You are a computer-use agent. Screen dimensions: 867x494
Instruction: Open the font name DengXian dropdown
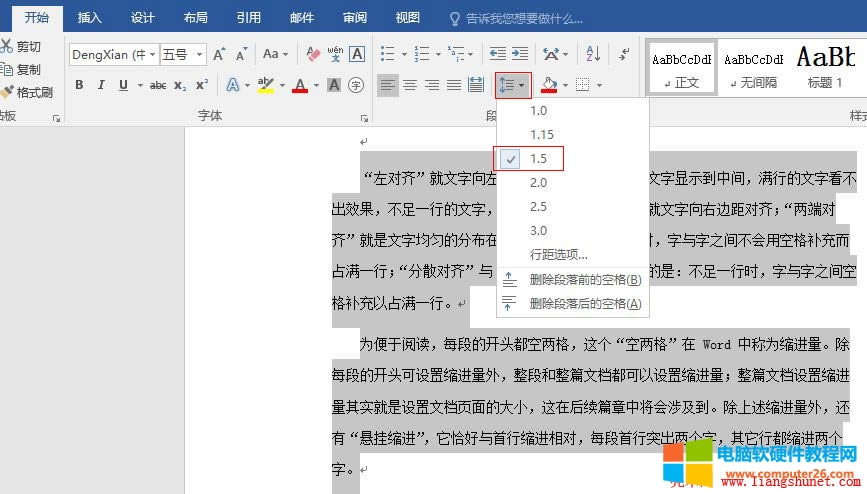(x=152, y=54)
